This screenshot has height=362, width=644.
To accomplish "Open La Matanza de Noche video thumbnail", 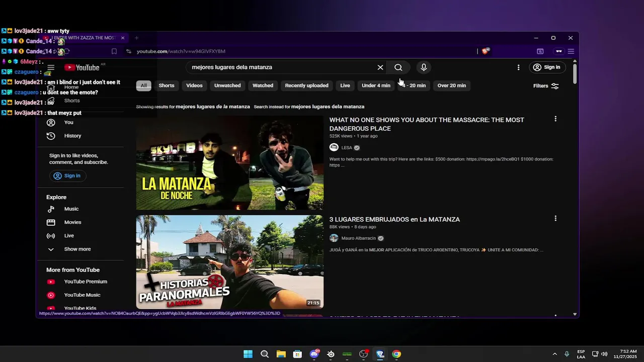I will click(229, 163).
